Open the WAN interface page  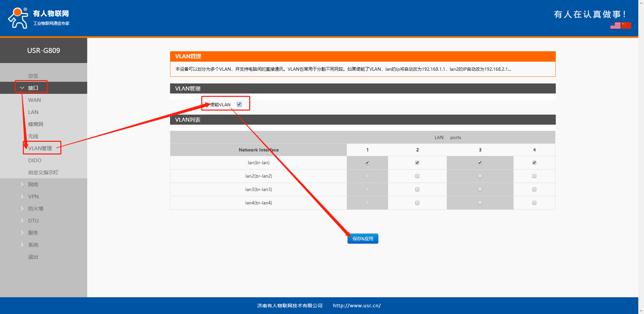coord(35,100)
